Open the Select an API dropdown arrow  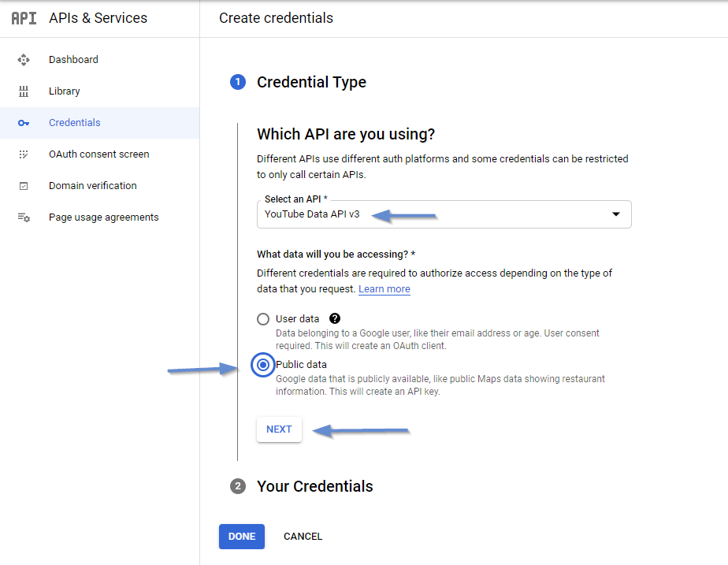pyautogui.click(x=616, y=214)
